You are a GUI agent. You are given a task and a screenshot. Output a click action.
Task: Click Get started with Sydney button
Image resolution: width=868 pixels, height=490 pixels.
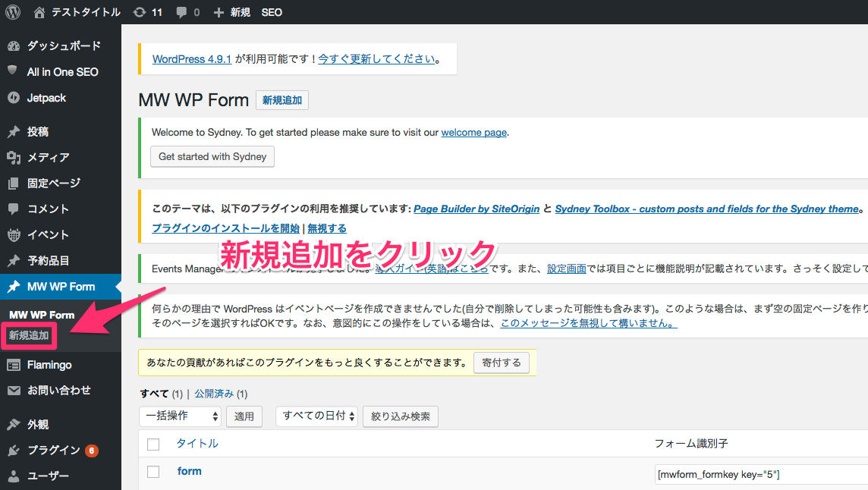coord(212,157)
